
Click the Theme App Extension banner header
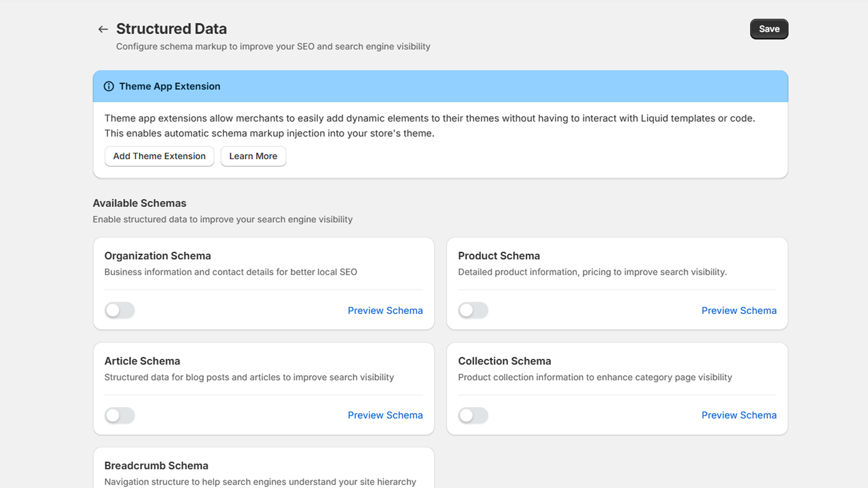coord(169,86)
